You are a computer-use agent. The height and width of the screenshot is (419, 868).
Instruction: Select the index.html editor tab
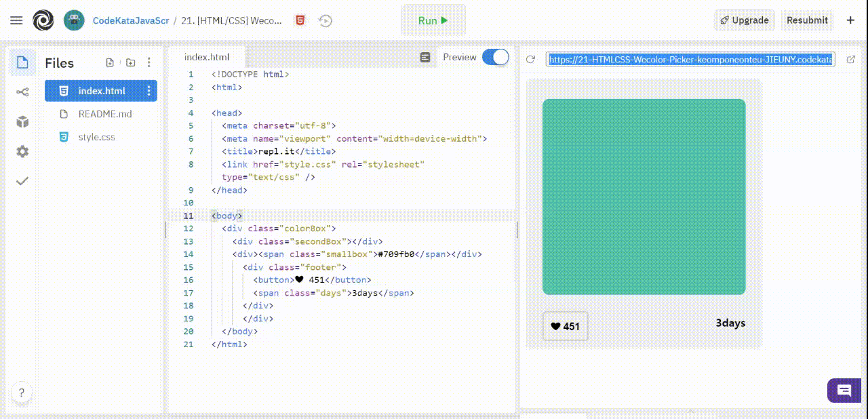point(207,58)
